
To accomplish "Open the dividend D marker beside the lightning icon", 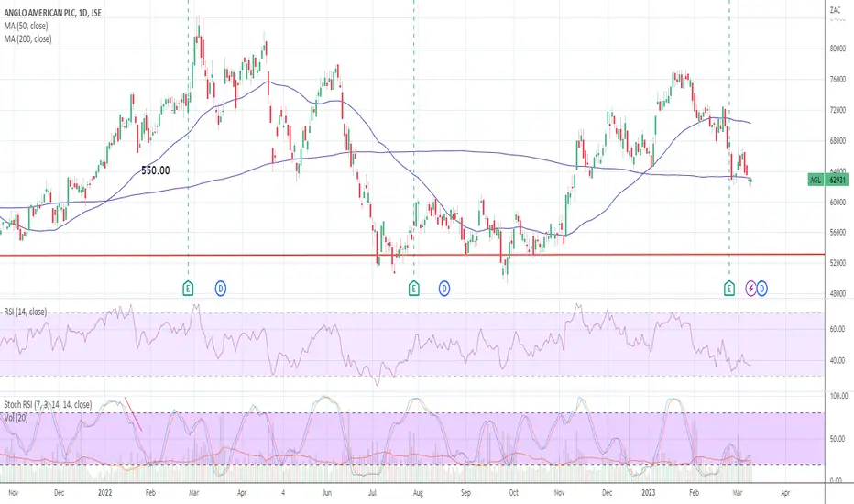I will 762,289.
